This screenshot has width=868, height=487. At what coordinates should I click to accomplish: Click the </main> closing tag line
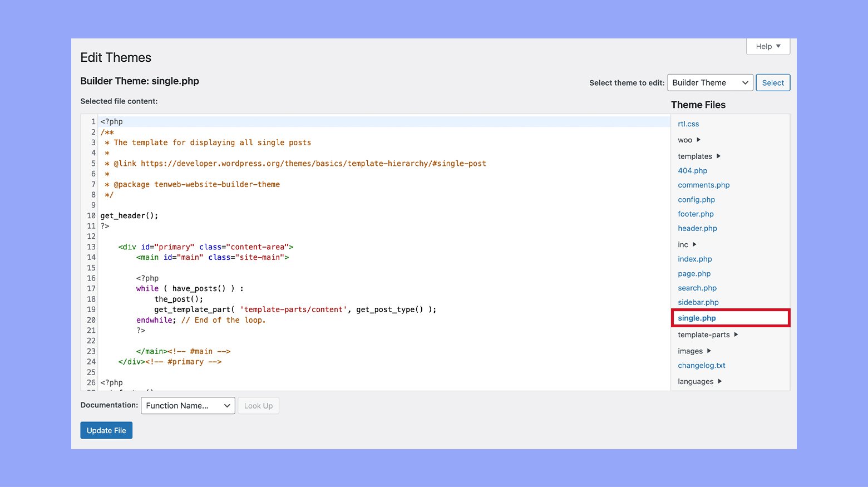(183, 352)
